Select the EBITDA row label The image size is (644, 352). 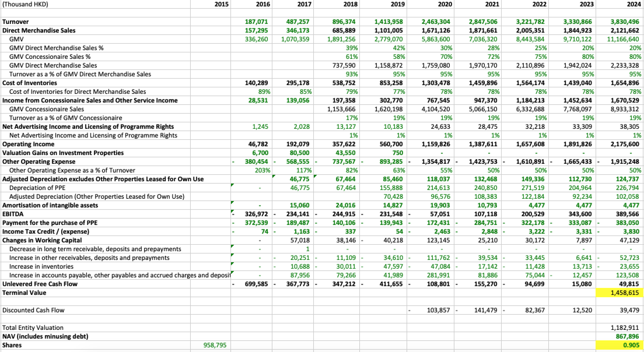coord(13,214)
